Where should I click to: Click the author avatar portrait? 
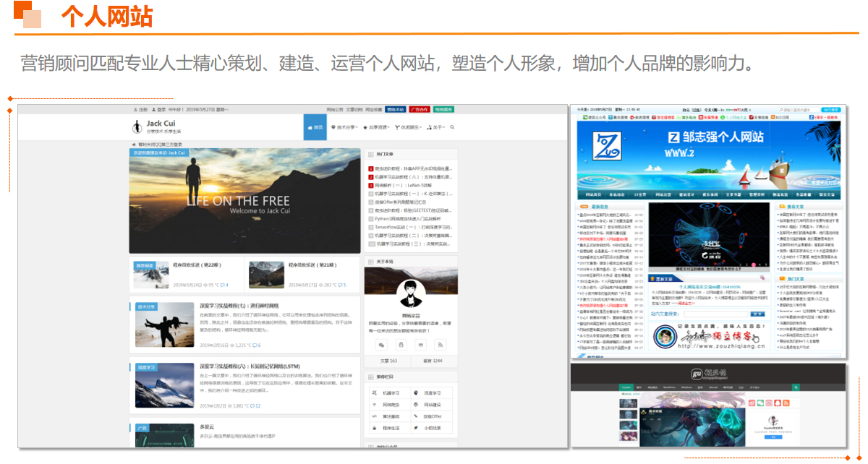pyautogui.click(x=410, y=293)
